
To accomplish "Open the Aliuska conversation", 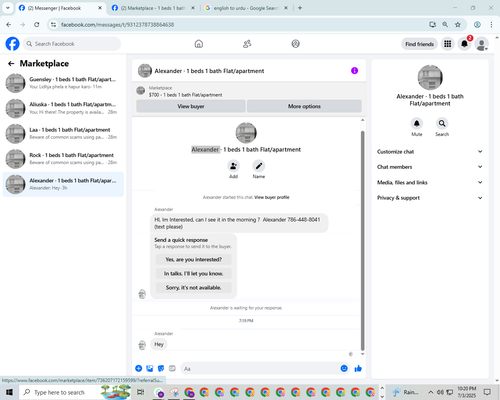I will point(63,108).
